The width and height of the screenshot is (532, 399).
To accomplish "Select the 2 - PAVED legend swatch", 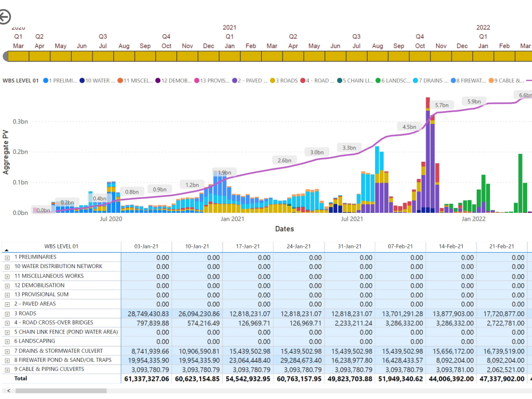I will 235,80.
